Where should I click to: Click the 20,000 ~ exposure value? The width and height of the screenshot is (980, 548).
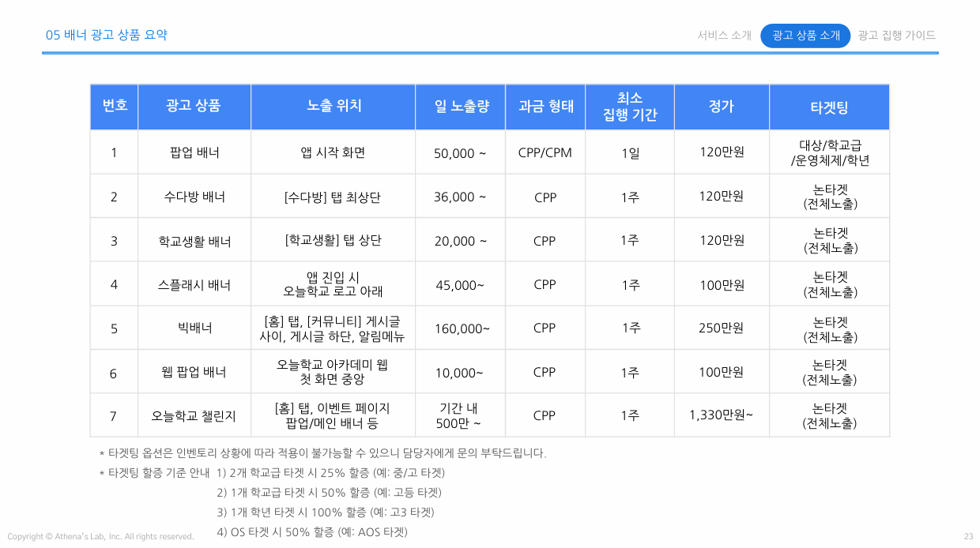pos(460,242)
